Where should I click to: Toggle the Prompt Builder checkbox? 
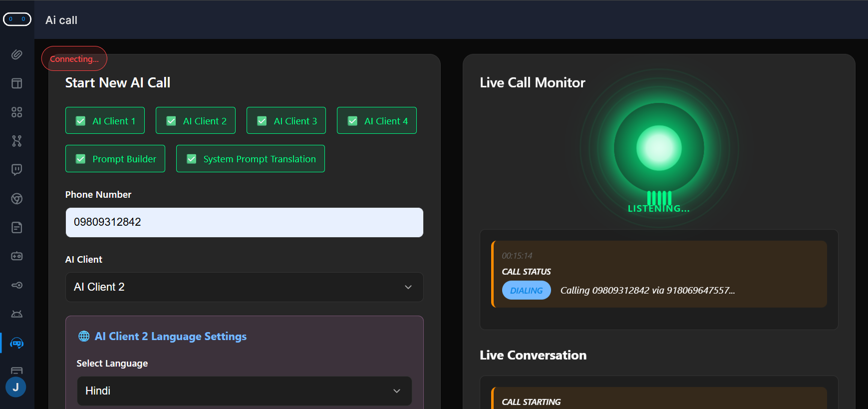pyautogui.click(x=80, y=159)
